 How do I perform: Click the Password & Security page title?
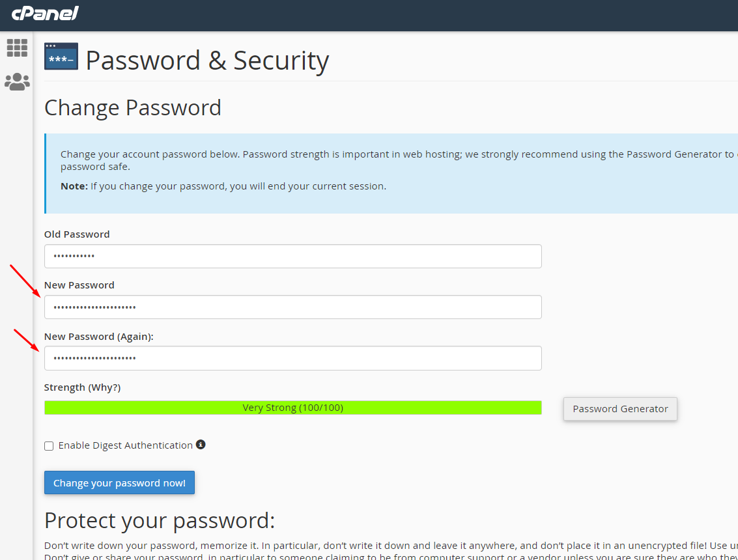[x=207, y=61]
